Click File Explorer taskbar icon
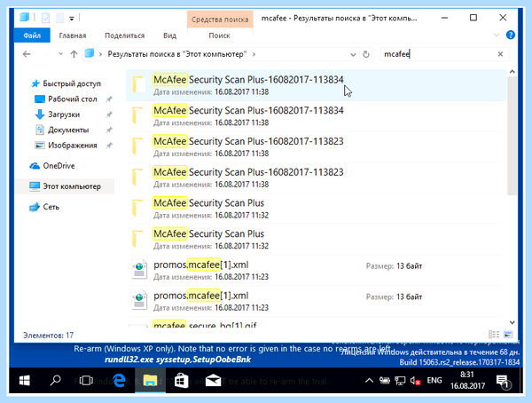This screenshot has width=532, height=403. (150, 381)
